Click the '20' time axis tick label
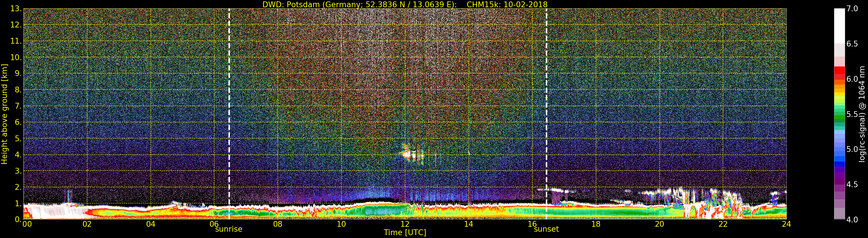Viewport: 868px width, 238px height. click(x=659, y=224)
